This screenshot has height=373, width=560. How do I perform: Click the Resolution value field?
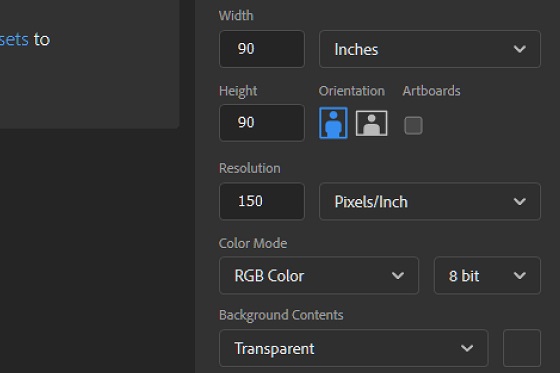[262, 201]
